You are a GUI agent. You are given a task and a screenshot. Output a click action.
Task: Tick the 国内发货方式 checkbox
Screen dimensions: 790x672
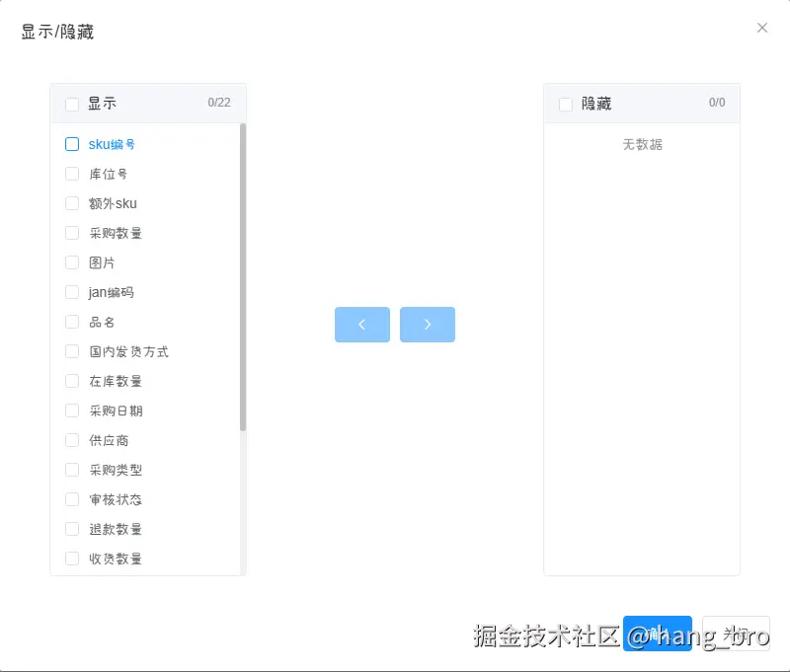[72, 351]
